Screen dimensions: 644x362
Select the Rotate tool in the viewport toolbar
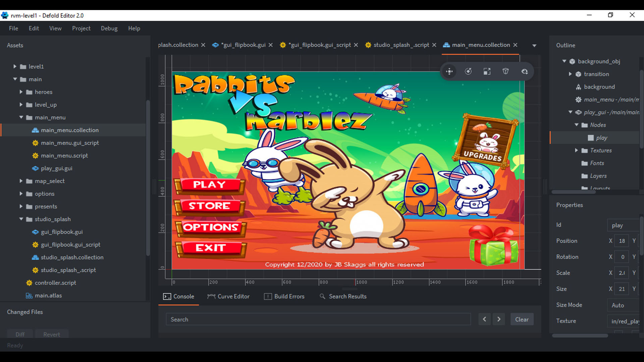pyautogui.click(x=468, y=71)
